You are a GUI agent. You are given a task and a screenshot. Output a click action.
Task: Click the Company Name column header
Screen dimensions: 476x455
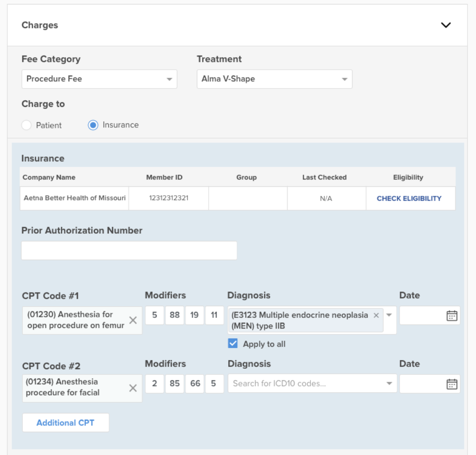49,177
